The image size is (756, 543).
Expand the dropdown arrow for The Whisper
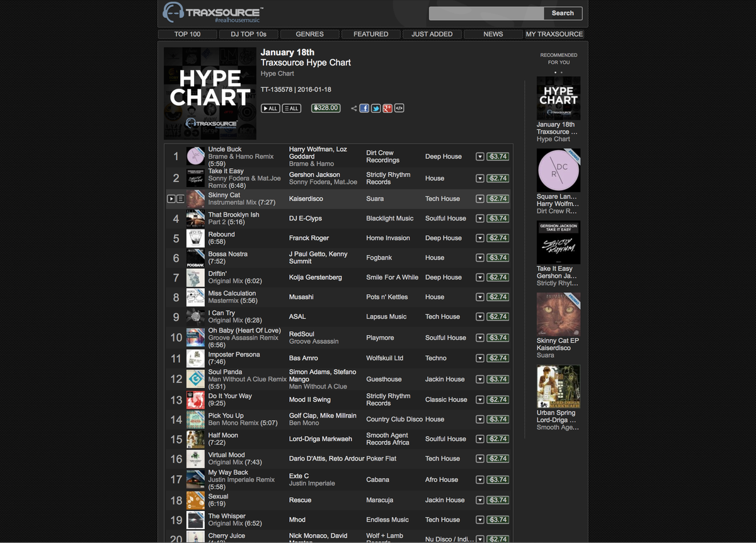coord(479,520)
